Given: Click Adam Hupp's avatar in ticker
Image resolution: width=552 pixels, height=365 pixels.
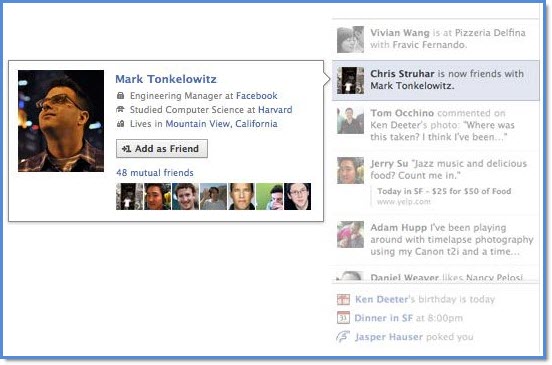Looking at the screenshot, I should click(x=350, y=234).
